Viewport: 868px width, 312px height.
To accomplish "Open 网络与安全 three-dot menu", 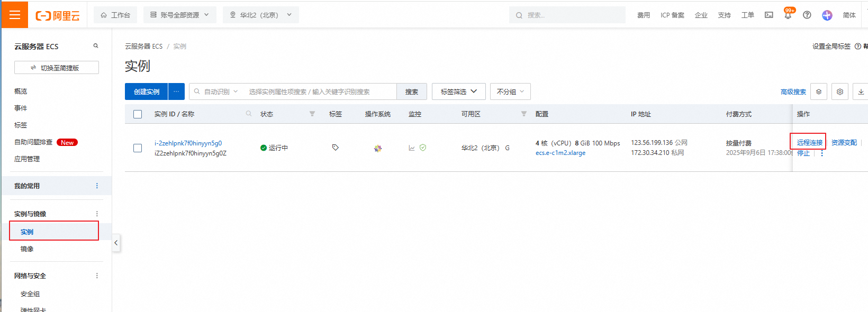I will pyautogui.click(x=97, y=276).
